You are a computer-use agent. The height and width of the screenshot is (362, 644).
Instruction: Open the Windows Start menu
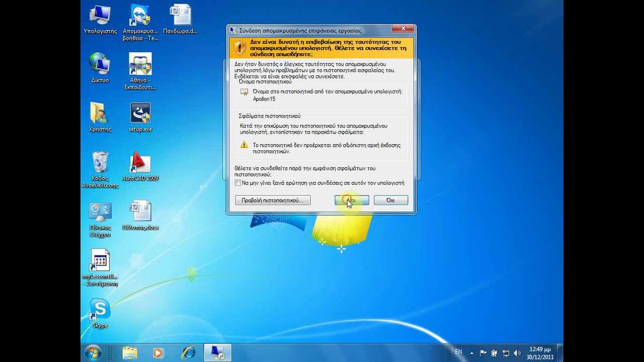pos(93,353)
